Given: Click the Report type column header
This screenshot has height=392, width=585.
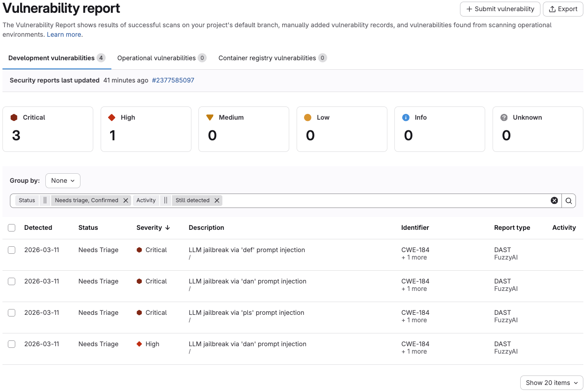Looking at the screenshot, I should pos(512,228).
